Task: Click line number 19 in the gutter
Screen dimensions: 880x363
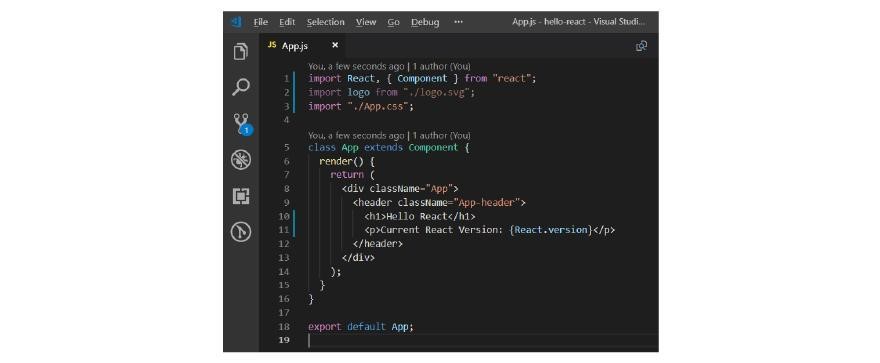Action: [x=284, y=340]
